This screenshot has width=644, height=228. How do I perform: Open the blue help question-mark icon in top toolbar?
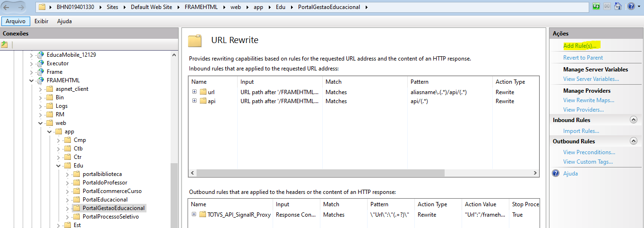(x=630, y=7)
